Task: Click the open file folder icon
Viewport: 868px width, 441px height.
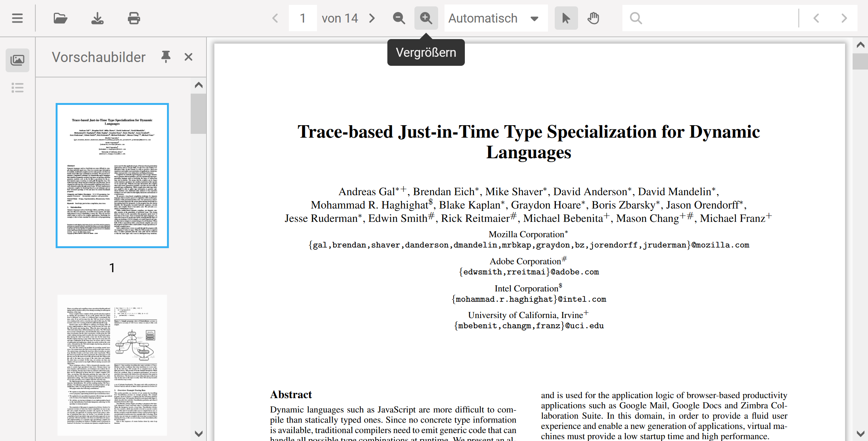Action: pyautogui.click(x=60, y=18)
